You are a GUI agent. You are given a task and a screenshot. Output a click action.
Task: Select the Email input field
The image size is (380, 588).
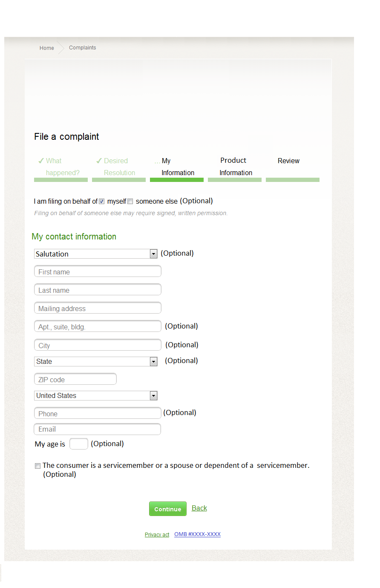[x=97, y=429]
